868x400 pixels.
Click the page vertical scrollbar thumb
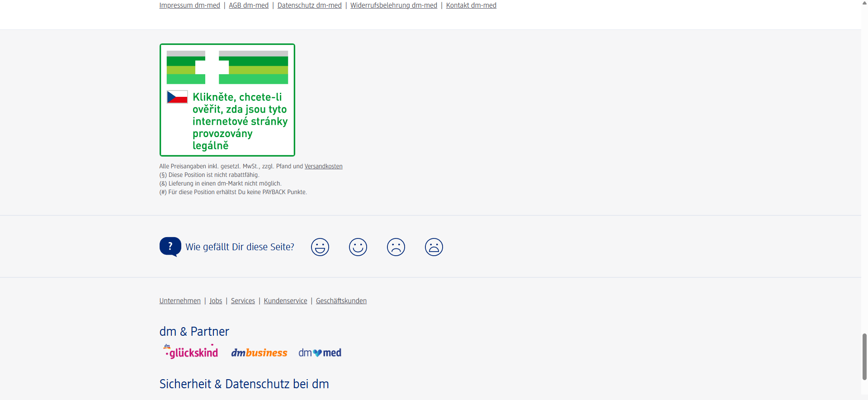pyautogui.click(x=864, y=357)
